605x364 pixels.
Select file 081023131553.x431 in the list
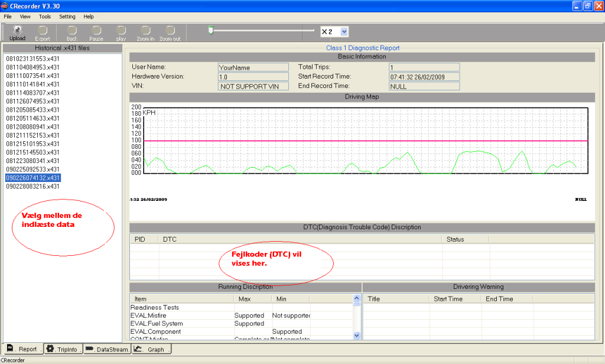[x=32, y=59]
